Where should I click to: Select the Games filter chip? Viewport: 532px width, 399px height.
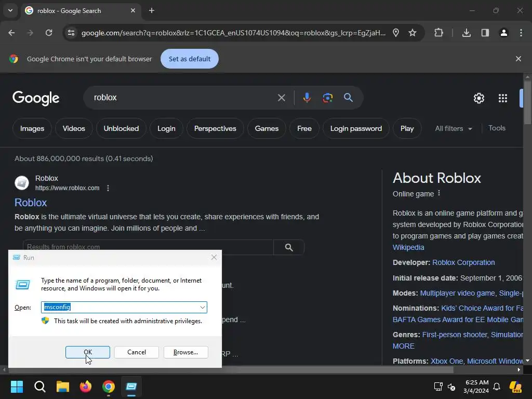tap(267, 129)
